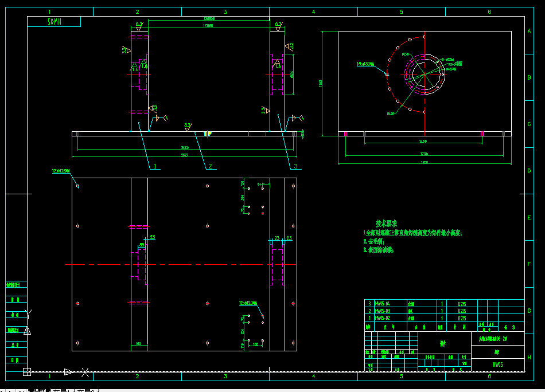
Task: Select the HW05 drawing number in title block
Action: pyautogui.click(x=498, y=364)
